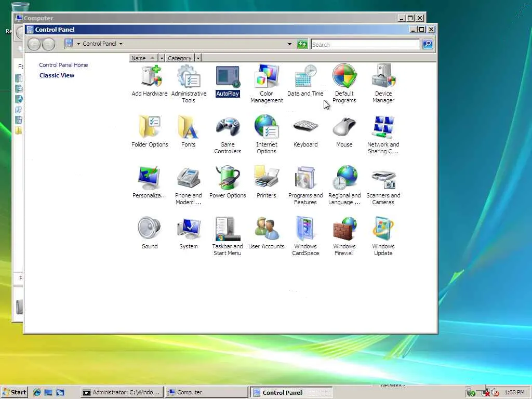The width and height of the screenshot is (532, 399).
Task: Select the AutoPlay icon
Action: 228,81
